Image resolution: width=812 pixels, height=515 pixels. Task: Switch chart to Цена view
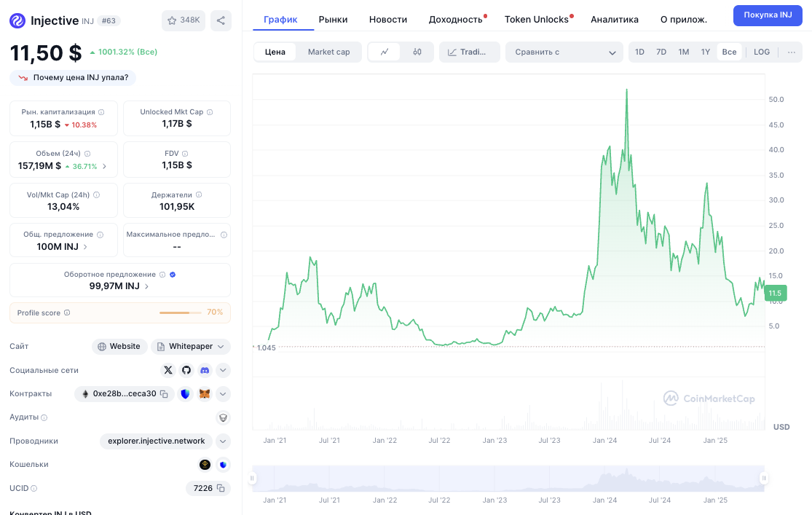(275, 52)
